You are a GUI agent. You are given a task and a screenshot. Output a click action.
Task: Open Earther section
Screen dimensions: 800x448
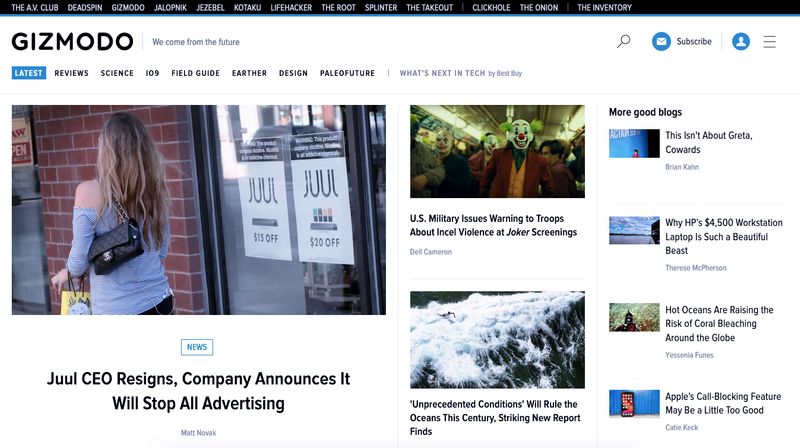tap(249, 73)
